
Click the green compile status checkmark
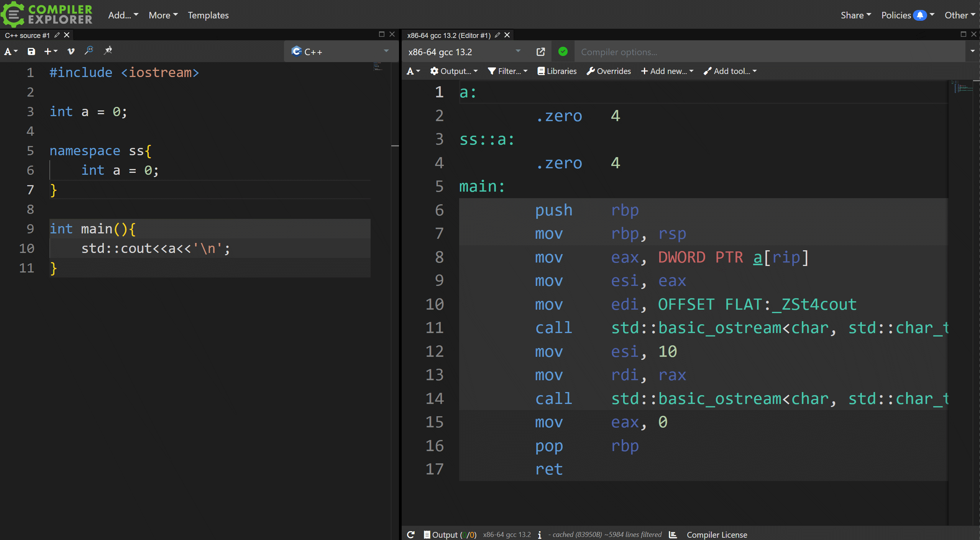point(563,52)
